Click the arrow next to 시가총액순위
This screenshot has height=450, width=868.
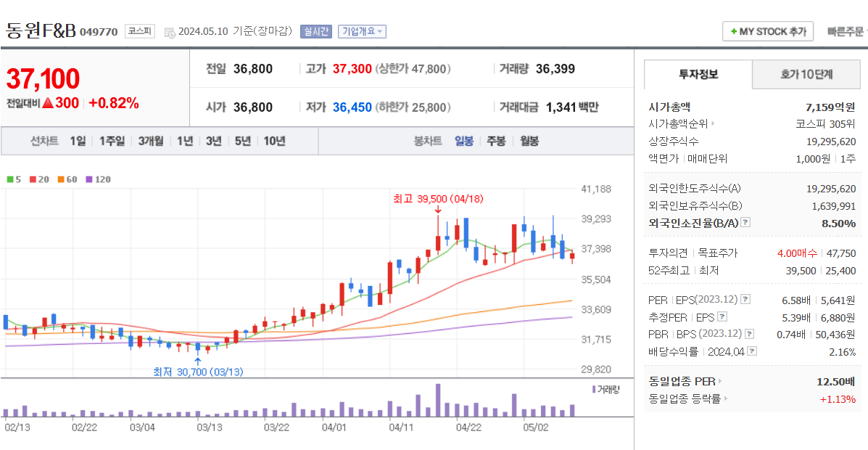[x=713, y=123]
